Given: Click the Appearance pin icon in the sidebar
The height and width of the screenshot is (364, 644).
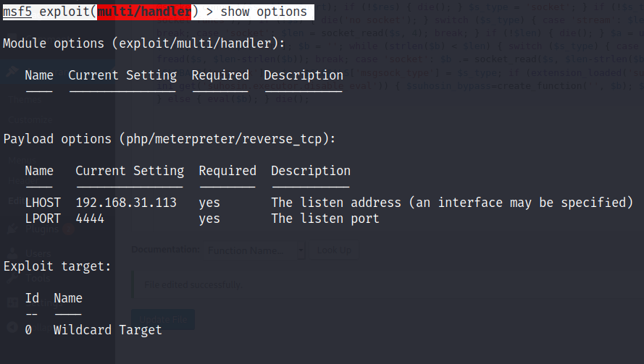Looking at the screenshot, I should pyautogui.click(x=12, y=73).
